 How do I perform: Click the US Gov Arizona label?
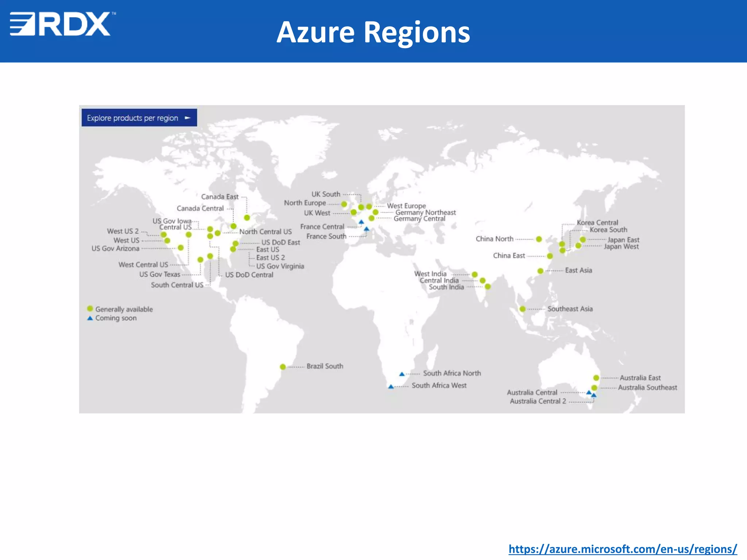[116, 249]
